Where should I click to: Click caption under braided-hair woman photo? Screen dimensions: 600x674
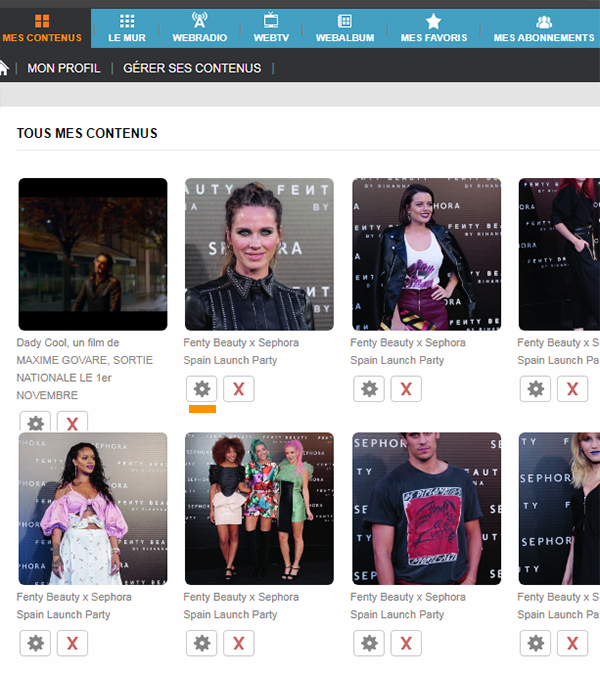[241, 351]
